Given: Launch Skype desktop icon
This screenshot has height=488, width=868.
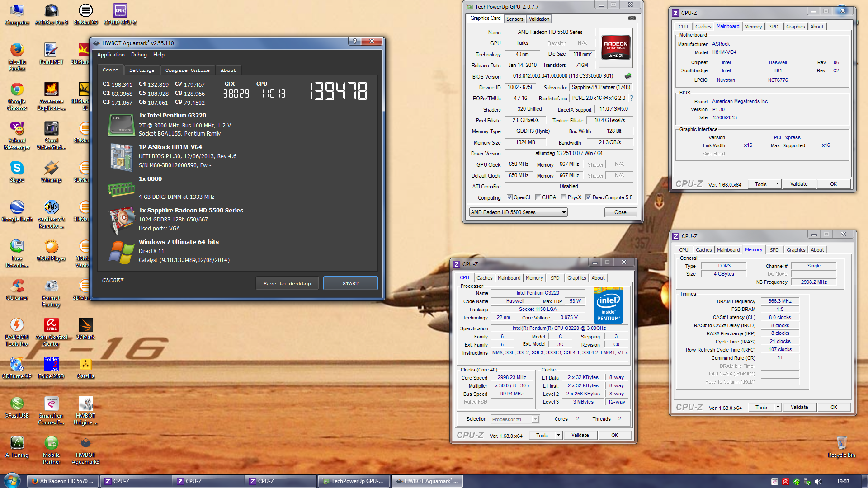Looking at the screenshot, I should coord(17,172).
